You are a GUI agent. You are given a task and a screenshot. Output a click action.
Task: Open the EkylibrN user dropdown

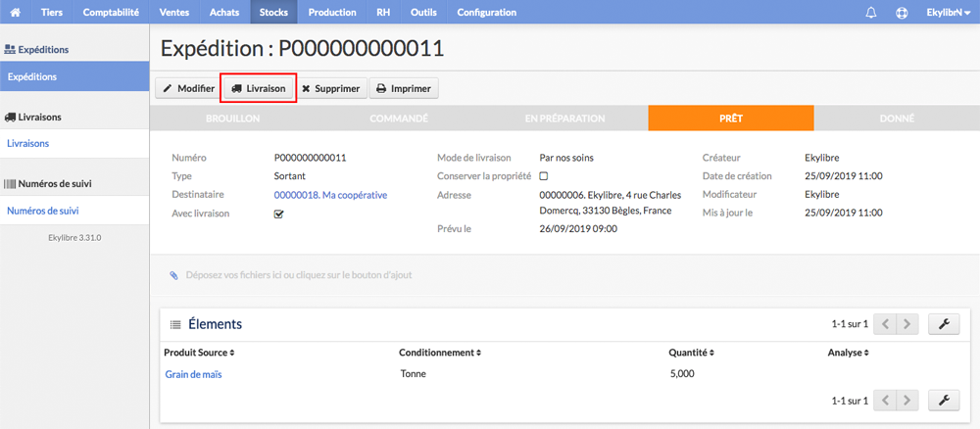point(948,13)
